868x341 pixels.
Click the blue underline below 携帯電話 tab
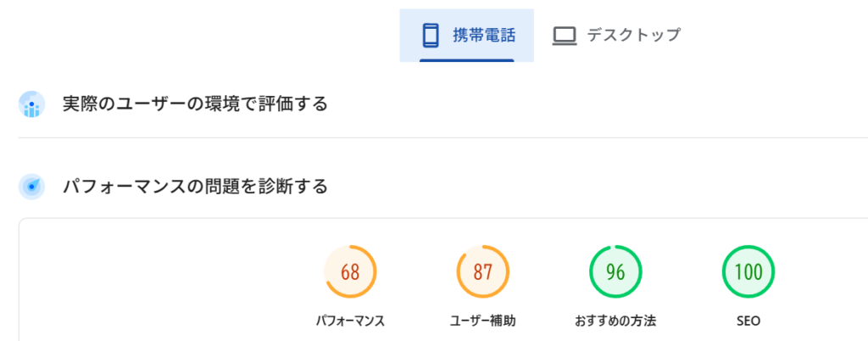click(x=467, y=60)
